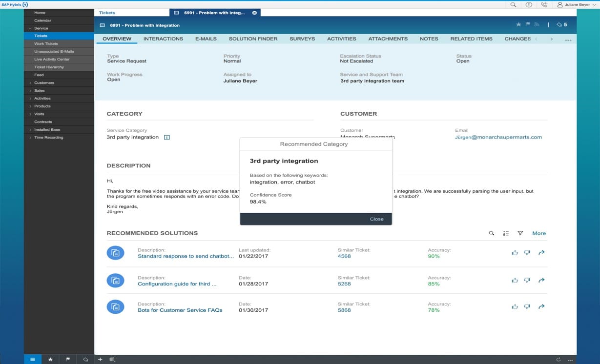The image size is (600, 364).
Task: Open Configuration guide for third solution link
Action: click(177, 283)
